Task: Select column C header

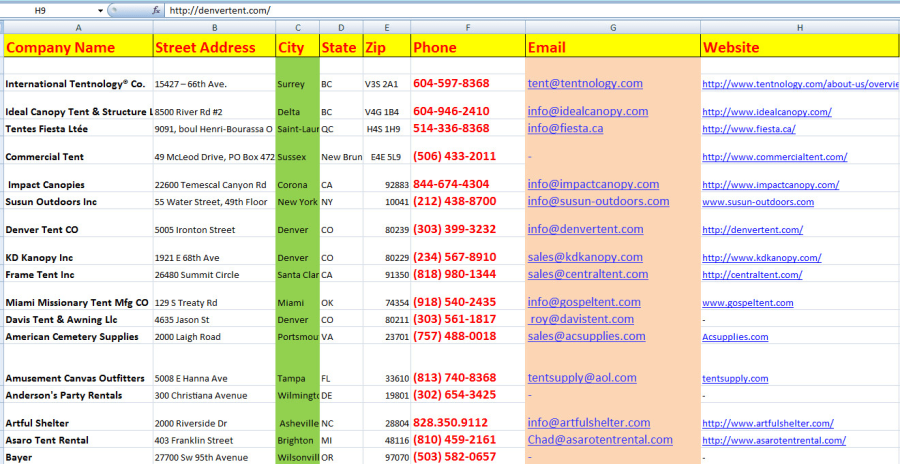Action: 298,28
